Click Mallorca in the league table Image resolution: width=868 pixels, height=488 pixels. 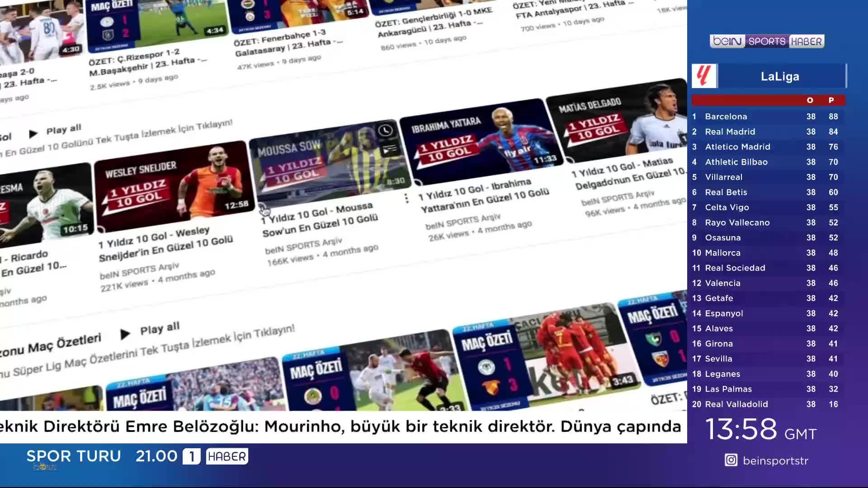coord(768,253)
